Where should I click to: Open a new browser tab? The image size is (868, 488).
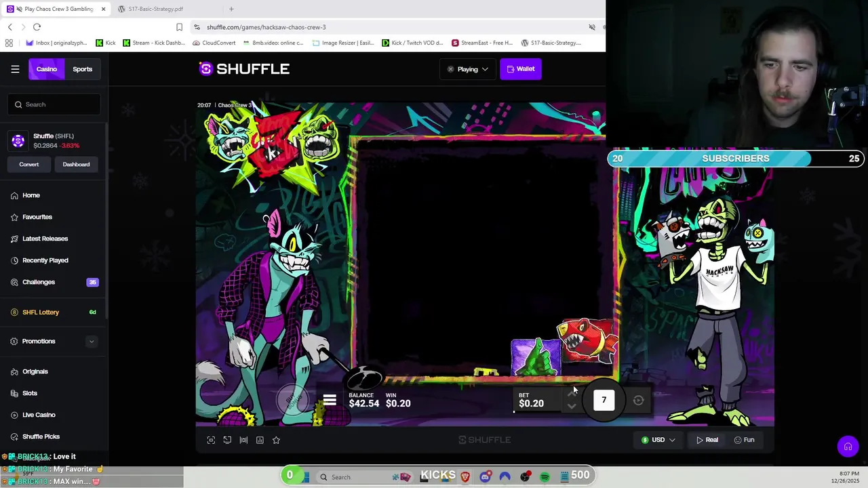click(231, 9)
